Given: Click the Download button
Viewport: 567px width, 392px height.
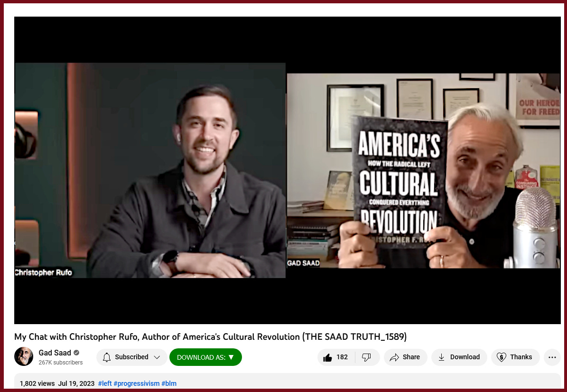Looking at the screenshot, I should pyautogui.click(x=459, y=357).
